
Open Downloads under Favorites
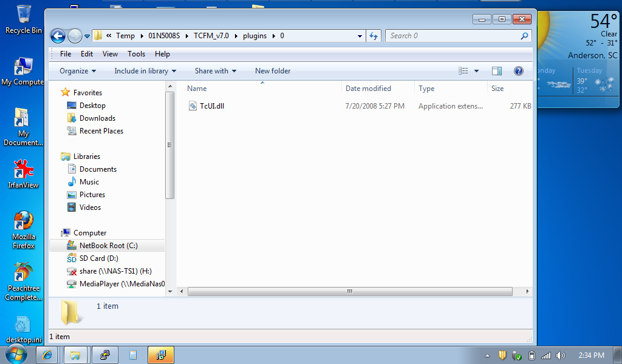click(x=97, y=118)
